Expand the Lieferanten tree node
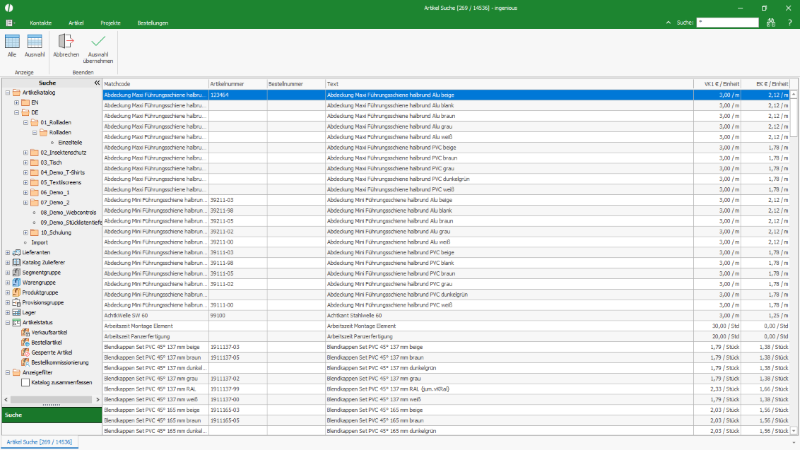800x450 pixels. pyautogui.click(x=8, y=253)
